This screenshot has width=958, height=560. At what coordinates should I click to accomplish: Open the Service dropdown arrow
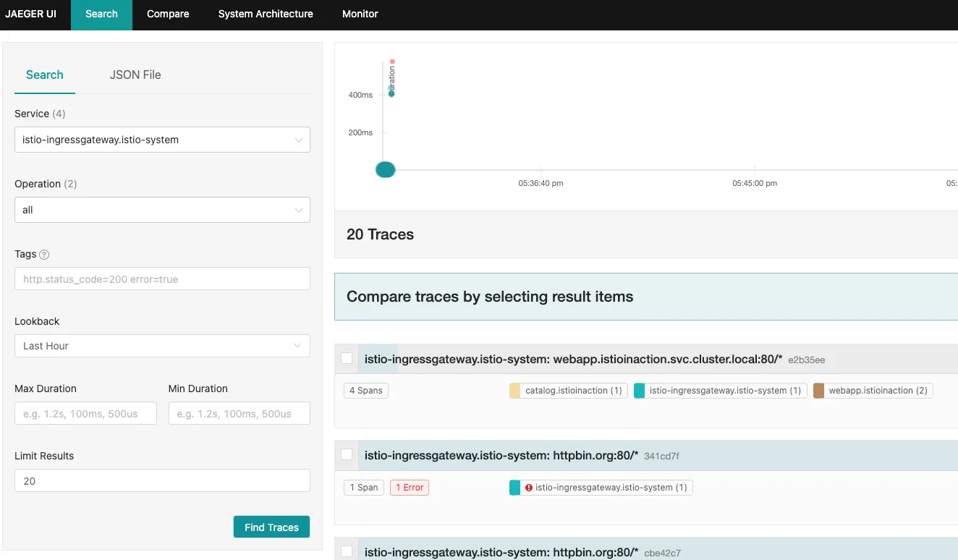298,140
